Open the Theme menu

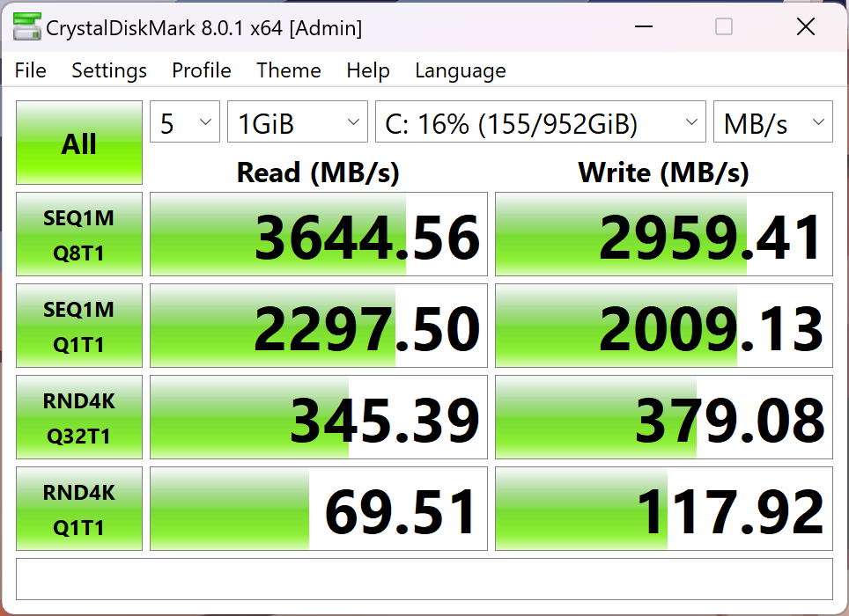pyautogui.click(x=289, y=70)
